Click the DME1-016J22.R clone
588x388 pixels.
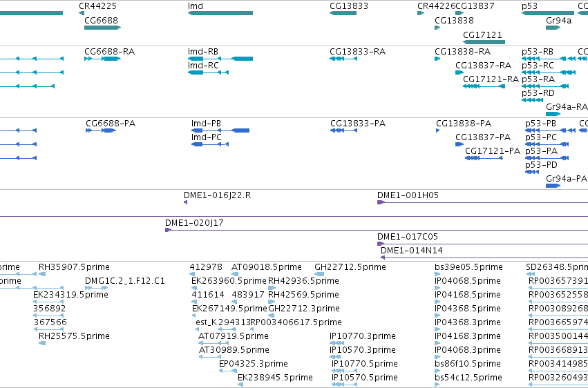[185, 202]
